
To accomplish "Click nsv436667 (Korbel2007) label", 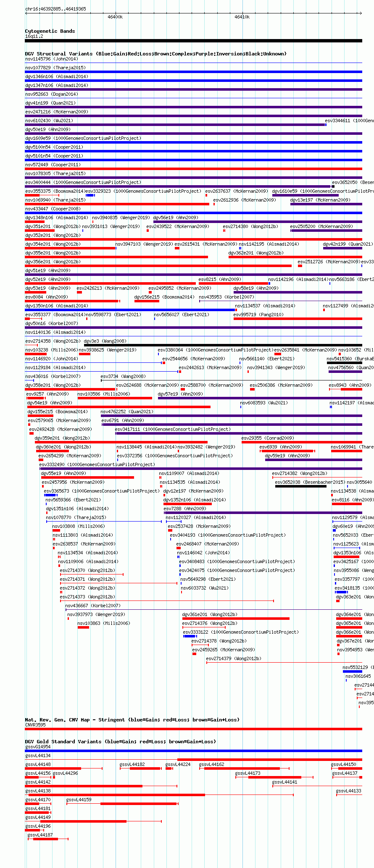I will 93,606.
